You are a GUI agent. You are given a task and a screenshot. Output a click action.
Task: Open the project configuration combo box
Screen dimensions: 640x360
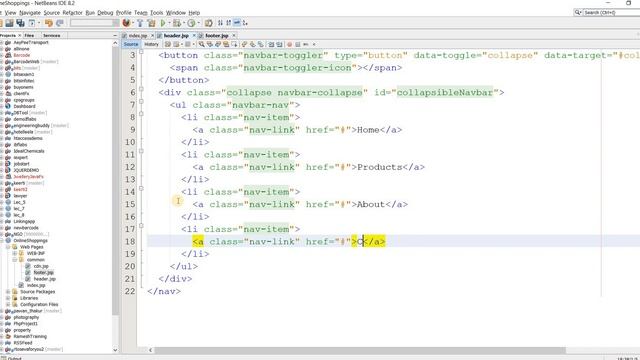(94, 23)
